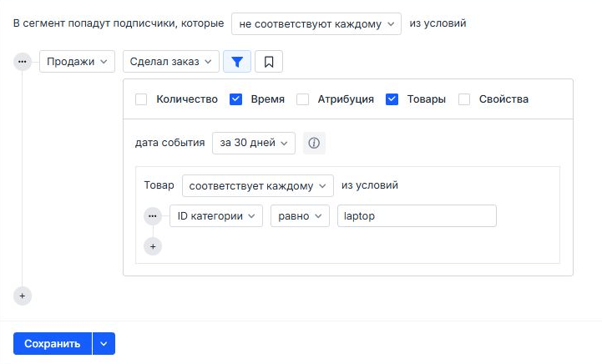Open the ellipsis menu beside ID категории
Image resolution: width=602 pixels, height=364 pixels.
coord(153,215)
